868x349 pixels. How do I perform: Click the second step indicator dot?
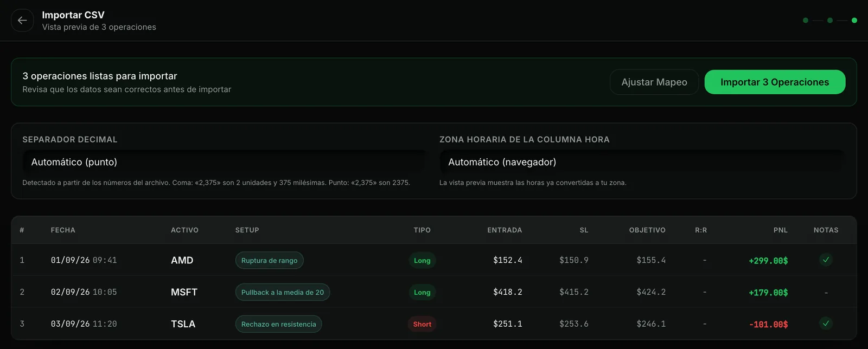coord(830,21)
